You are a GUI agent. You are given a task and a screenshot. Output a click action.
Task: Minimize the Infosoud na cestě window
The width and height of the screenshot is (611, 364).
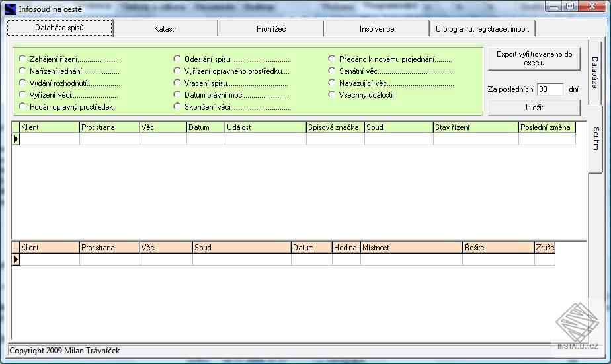(x=553, y=6)
